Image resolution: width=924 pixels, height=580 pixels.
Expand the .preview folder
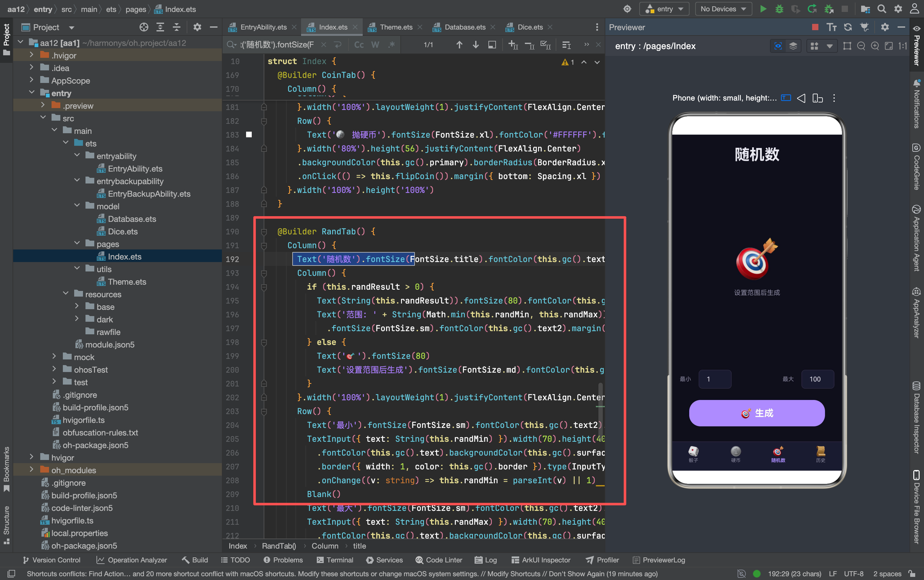[43, 105]
